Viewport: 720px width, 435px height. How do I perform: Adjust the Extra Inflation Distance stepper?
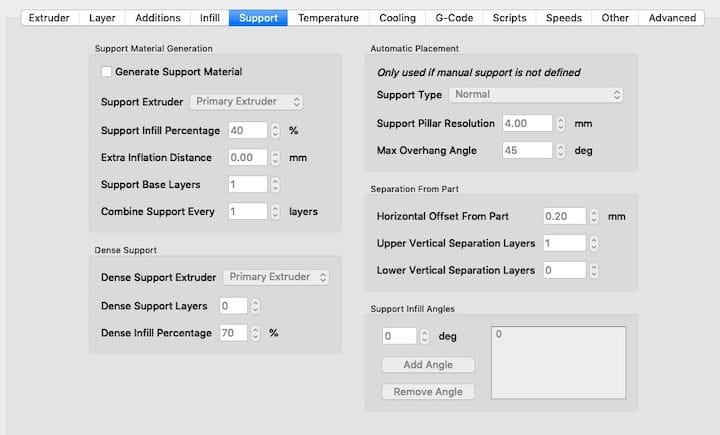[275, 157]
